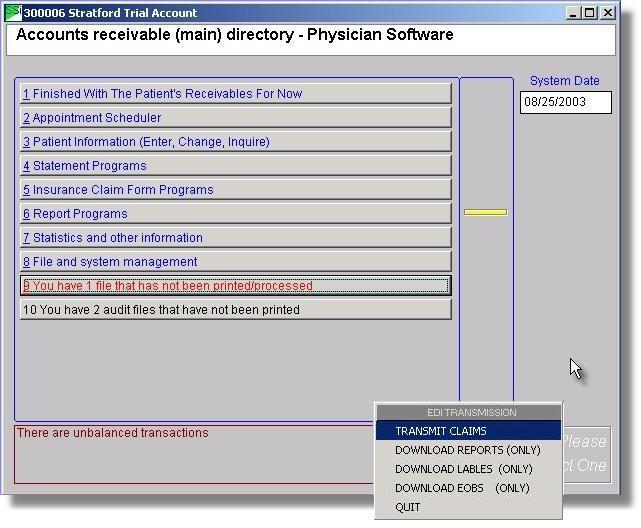The width and height of the screenshot is (641, 528).
Task: Minimize the Stratford Trial Account window
Action: [x=573, y=13]
